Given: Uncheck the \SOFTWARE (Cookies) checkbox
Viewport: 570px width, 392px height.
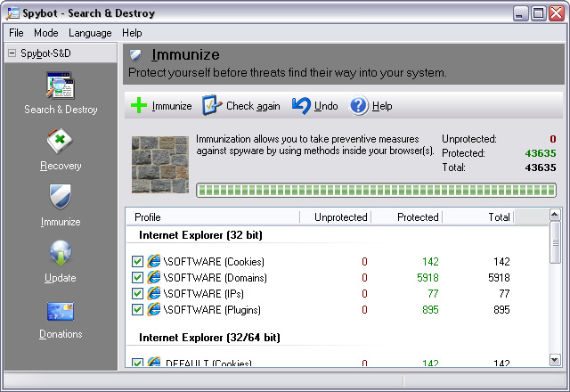Looking at the screenshot, I should point(137,261).
